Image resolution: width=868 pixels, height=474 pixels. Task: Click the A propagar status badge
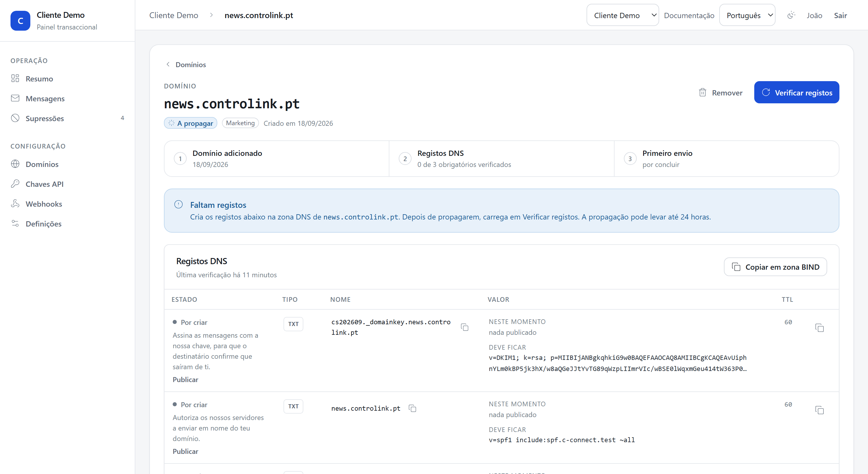point(190,123)
